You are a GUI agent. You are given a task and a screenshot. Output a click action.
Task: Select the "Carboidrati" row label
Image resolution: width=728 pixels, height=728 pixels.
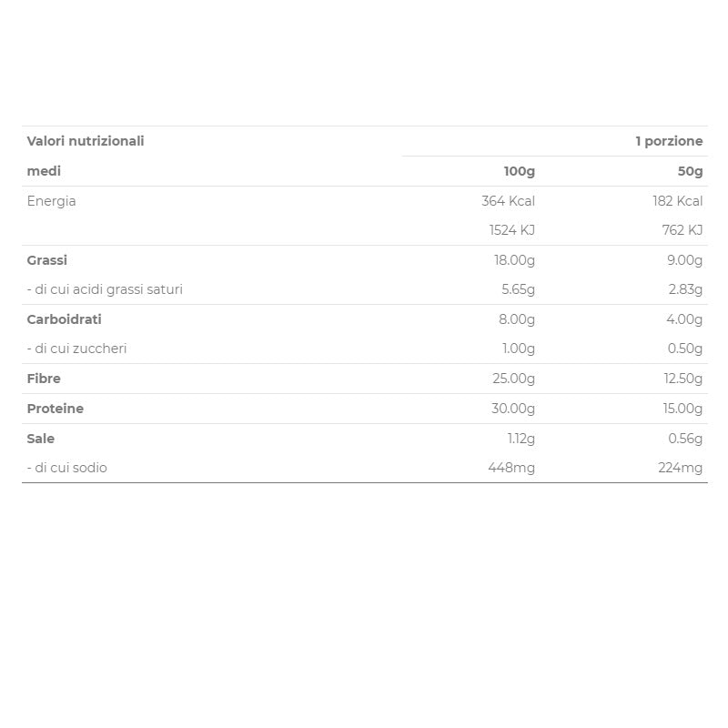(65, 319)
